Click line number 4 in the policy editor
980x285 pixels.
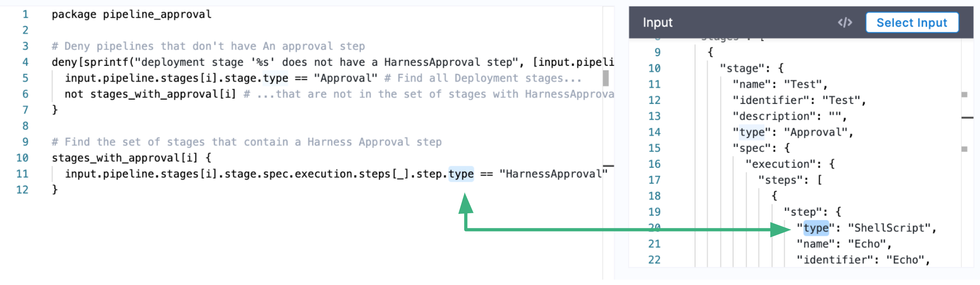[25, 62]
